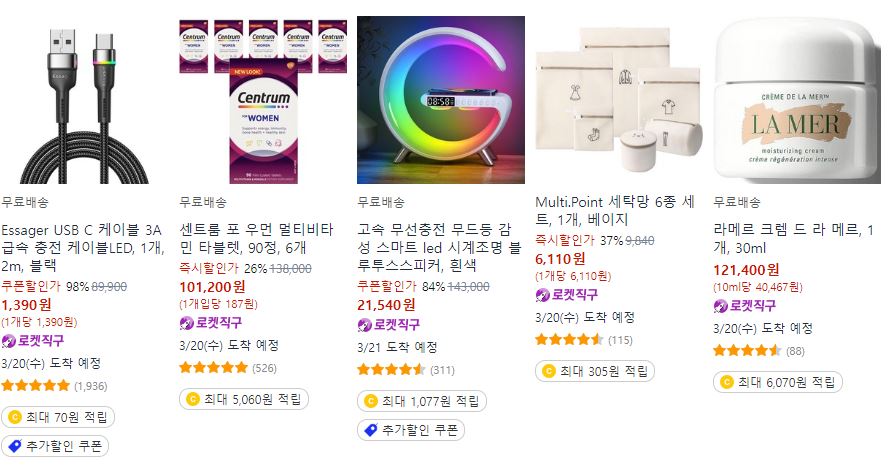893x466 pixels.
Task: Click the coin icon in 최대 70원 적립
Action: coord(15,418)
